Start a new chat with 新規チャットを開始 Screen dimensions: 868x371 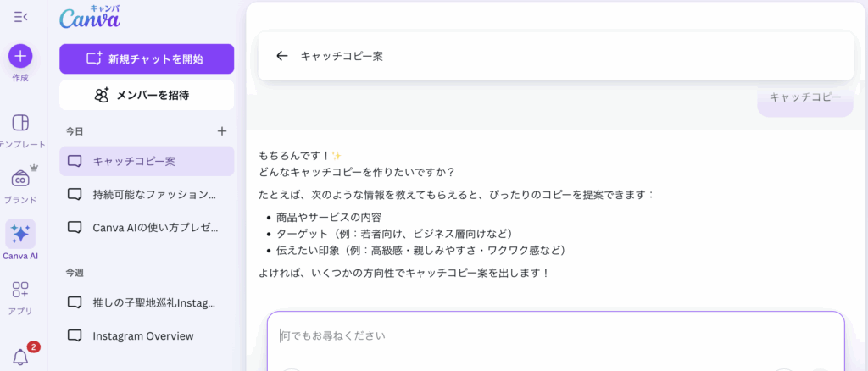(x=147, y=59)
